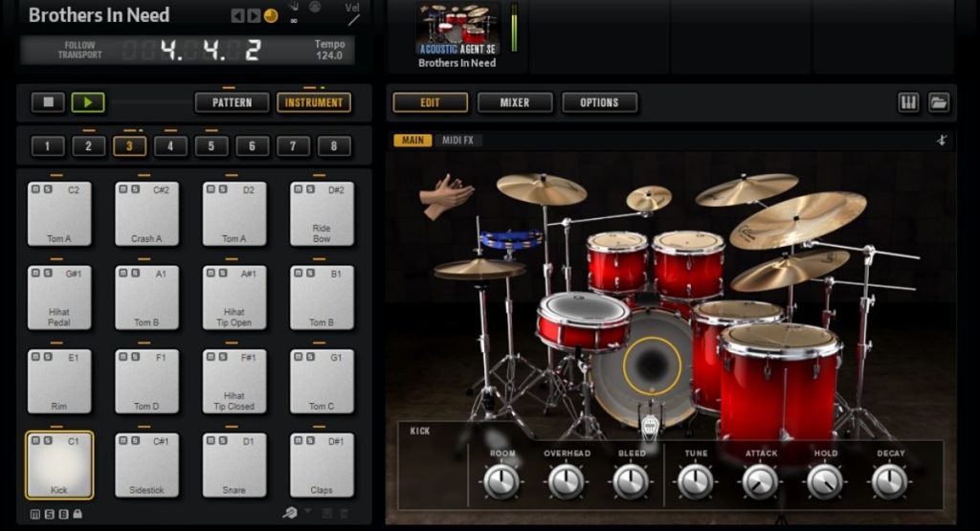Switch to the MIDI FX tab
This screenshot has height=531, width=980.
(458, 140)
